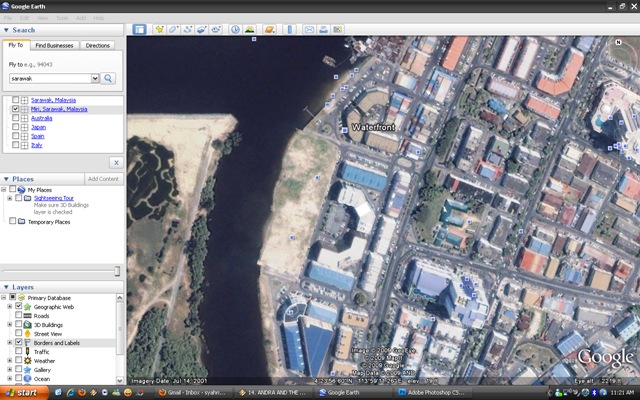Open the Directions tab
The width and height of the screenshot is (640, 400).
(98, 45)
